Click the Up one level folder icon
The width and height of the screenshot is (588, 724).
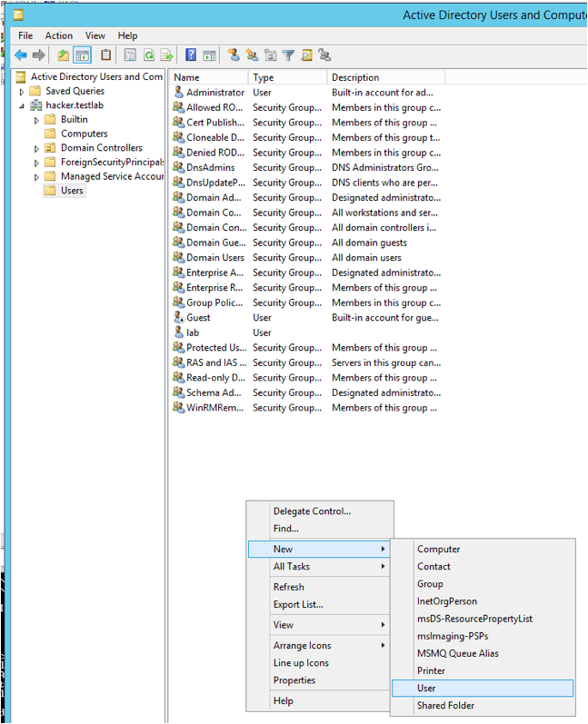[x=63, y=55]
